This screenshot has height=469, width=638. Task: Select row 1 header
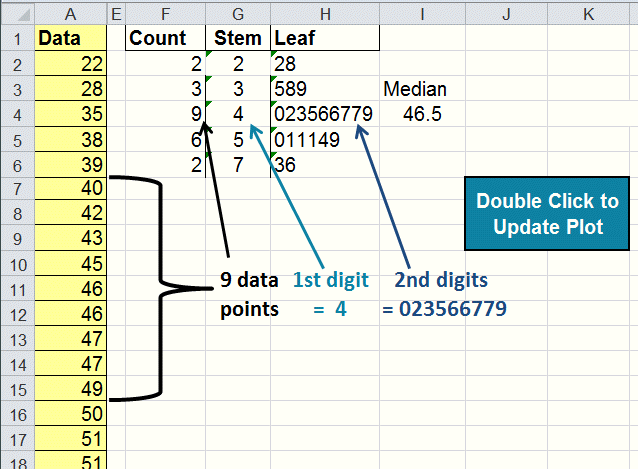pos(17,38)
